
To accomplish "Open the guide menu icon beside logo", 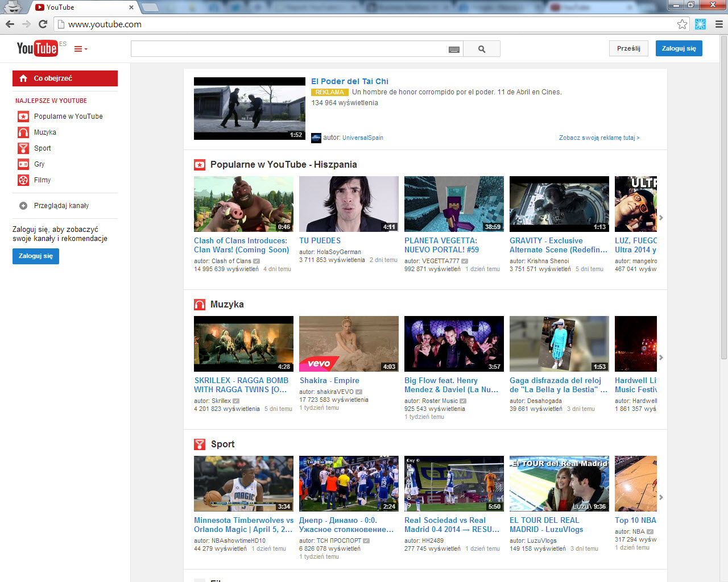I will point(81,49).
